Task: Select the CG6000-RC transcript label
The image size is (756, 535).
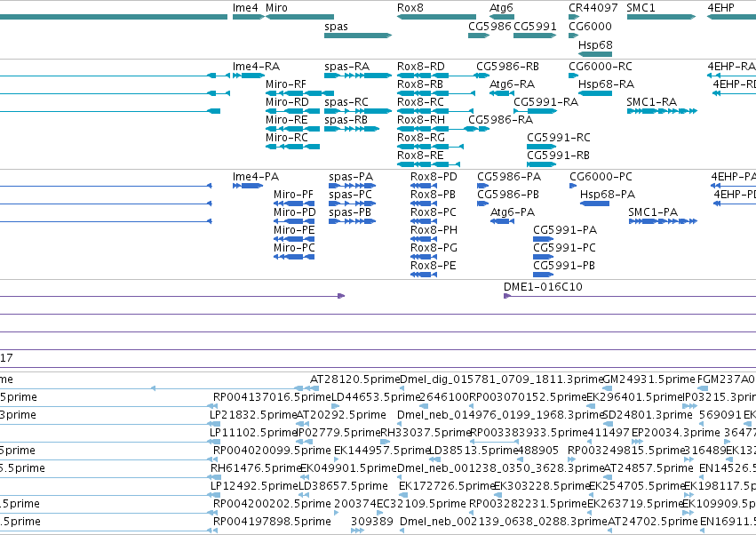Action: tap(601, 67)
